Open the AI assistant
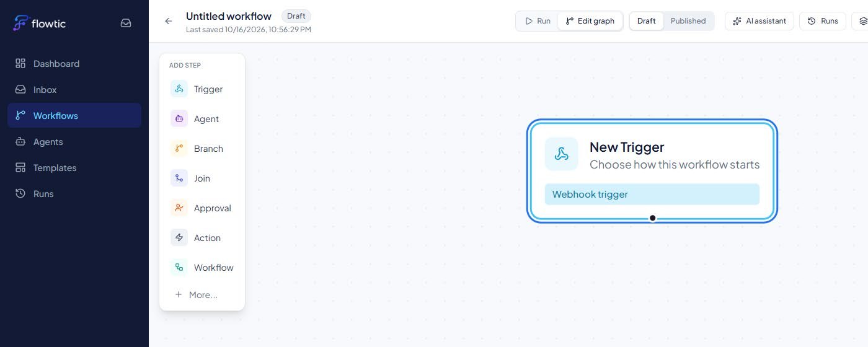This screenshot has height=347, width=868. tap(759, 21)
